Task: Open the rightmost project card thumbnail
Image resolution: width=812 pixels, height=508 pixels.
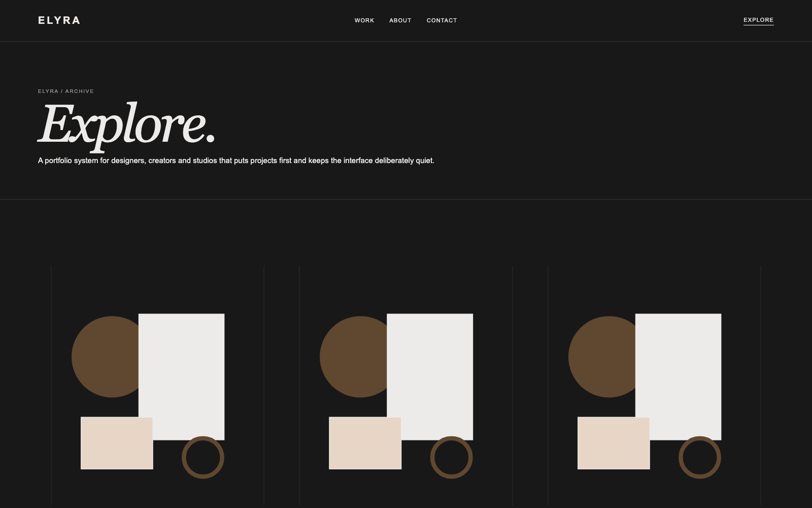Action: point(654,386)
